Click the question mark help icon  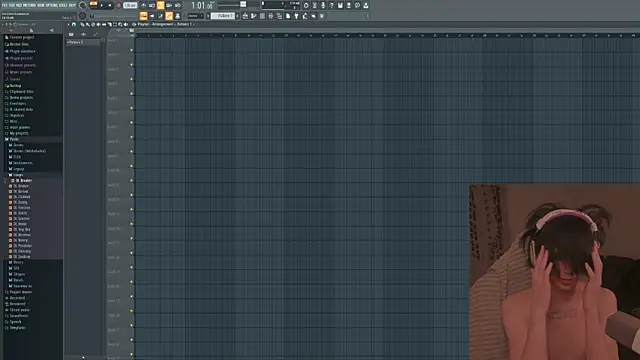pyautogui.click(x=332, y=5)
